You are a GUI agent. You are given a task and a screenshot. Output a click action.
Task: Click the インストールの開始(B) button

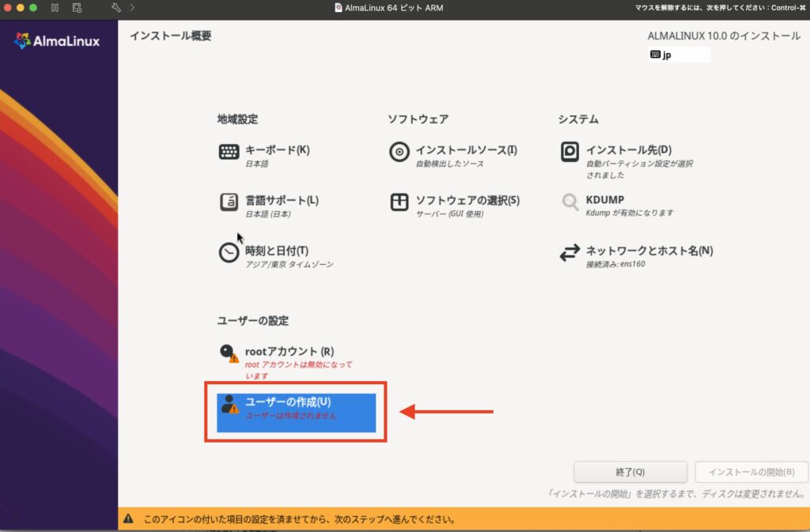751,472
